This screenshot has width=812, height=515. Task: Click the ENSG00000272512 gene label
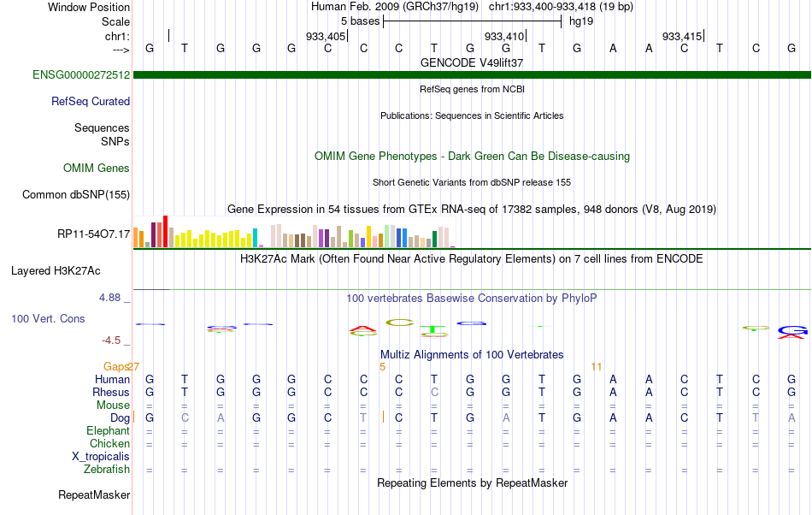pos(81,74)
